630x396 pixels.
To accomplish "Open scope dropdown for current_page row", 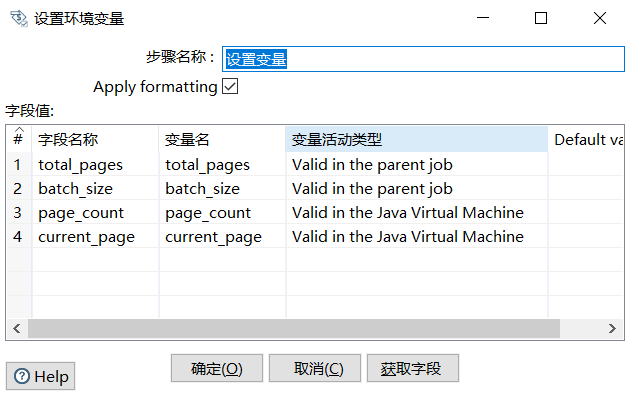I will click(x=417, y=236).
